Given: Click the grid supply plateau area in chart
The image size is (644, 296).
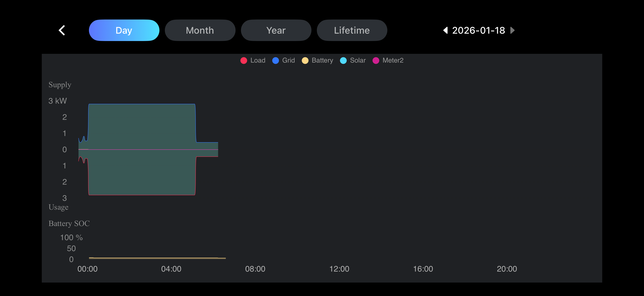Looking at the screenshot, I should point(141,125).
